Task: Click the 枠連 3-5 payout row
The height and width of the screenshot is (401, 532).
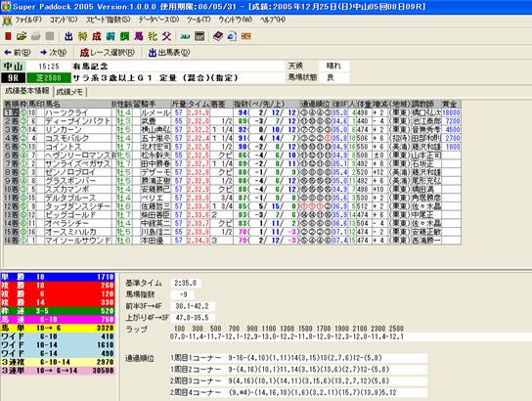Action: pyautogui.click(x=58, y=311)
